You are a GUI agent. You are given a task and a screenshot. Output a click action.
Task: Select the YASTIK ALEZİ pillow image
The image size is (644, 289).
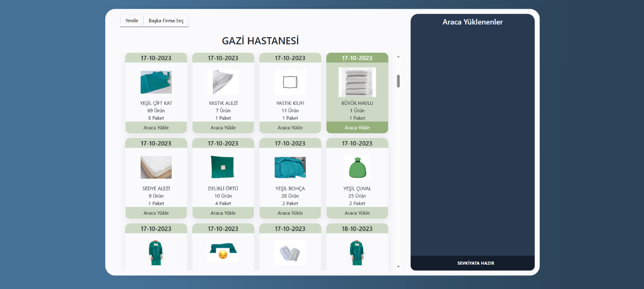[x=223, y=82]
